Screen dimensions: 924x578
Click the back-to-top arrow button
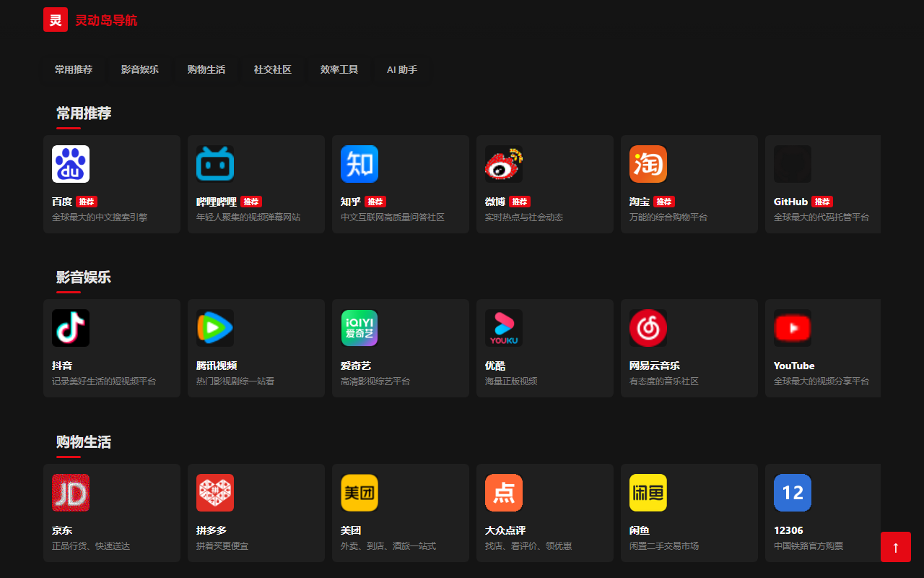pyautogui.click(x=896, y=547)
